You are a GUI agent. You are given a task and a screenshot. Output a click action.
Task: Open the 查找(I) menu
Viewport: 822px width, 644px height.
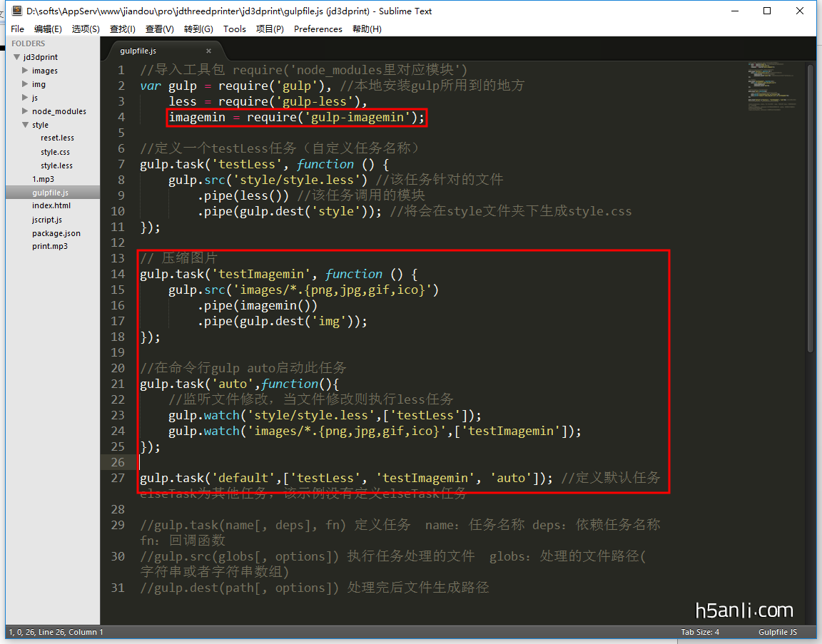[x=122, y=29]
